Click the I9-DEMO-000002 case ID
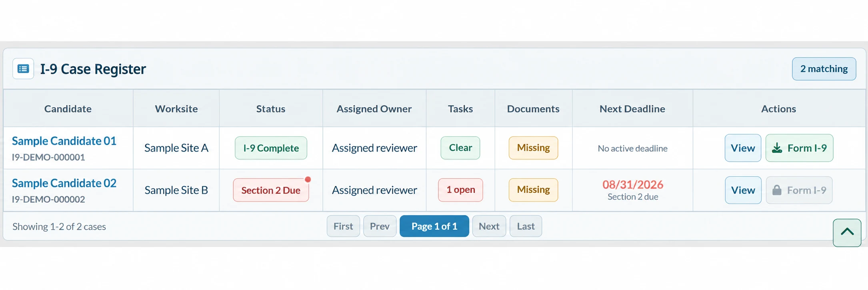Screen dimensions: 868x290 point(48,199)
